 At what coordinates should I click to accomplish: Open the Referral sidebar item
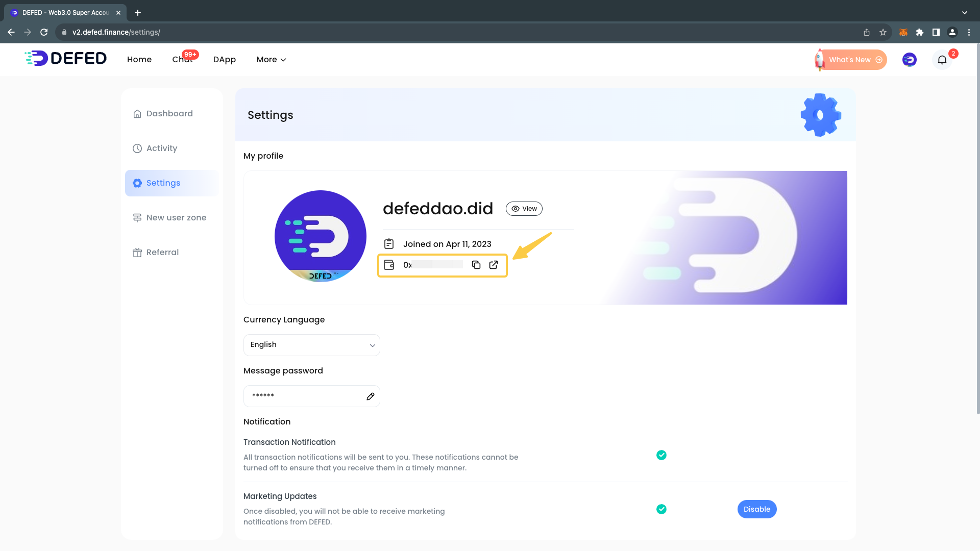(162, 253)
